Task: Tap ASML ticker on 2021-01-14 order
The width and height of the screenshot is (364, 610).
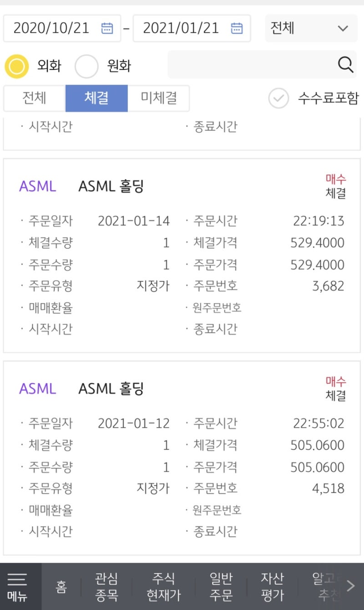Action: click(x=38, y=186)
